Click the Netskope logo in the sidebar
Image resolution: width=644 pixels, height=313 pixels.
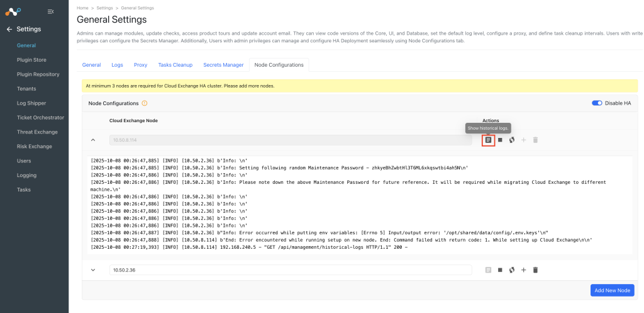pyautogui.click(x=13, y=11)
